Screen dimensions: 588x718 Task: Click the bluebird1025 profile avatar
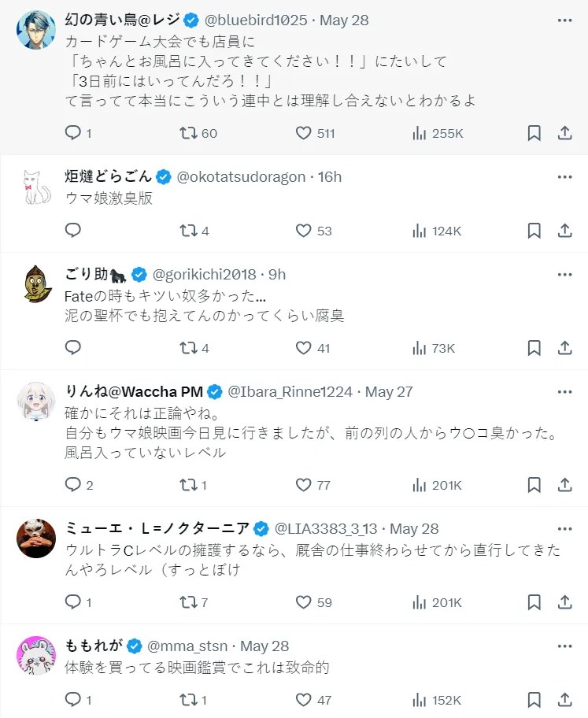(36, 31)
